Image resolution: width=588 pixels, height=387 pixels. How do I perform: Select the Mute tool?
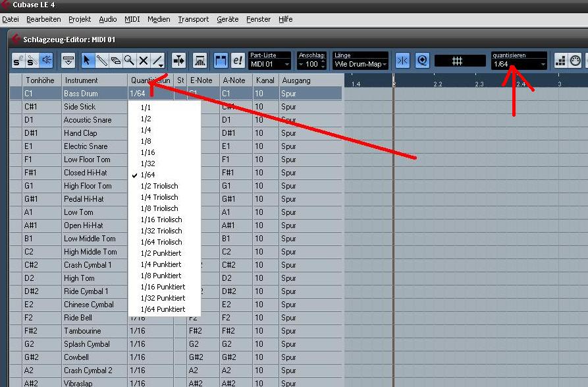point(144,61)
